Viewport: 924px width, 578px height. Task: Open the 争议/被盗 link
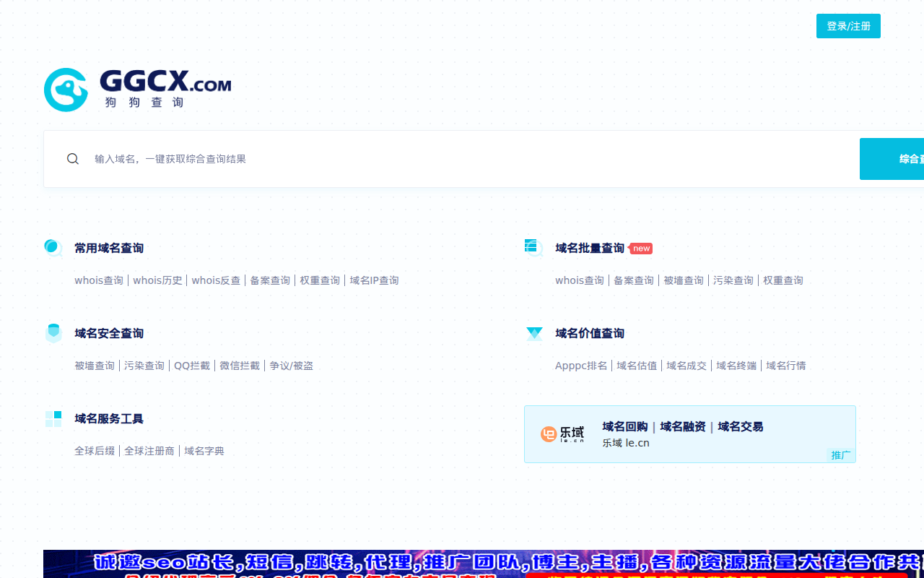[292, 366]
